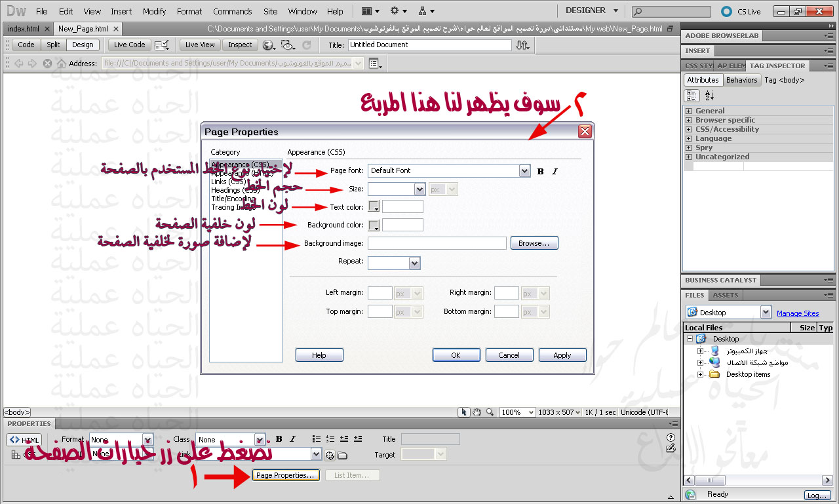Click the Home icon beside Address bar

(61, 64)
